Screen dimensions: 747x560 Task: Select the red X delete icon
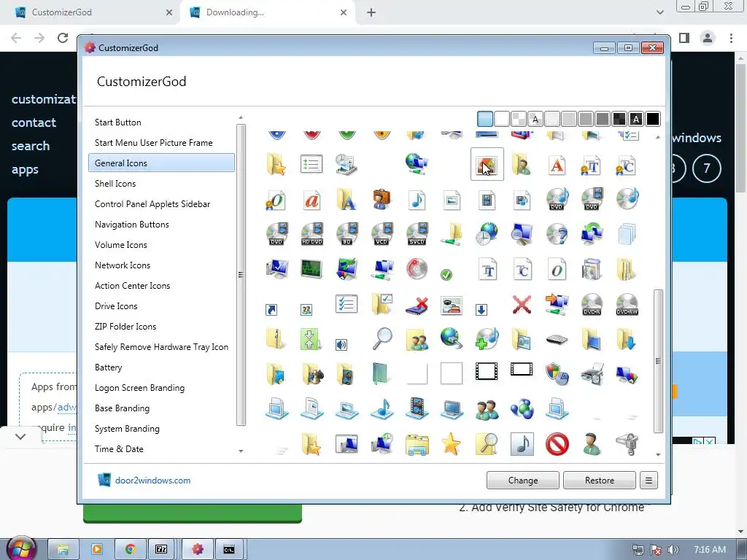point(522,304)
